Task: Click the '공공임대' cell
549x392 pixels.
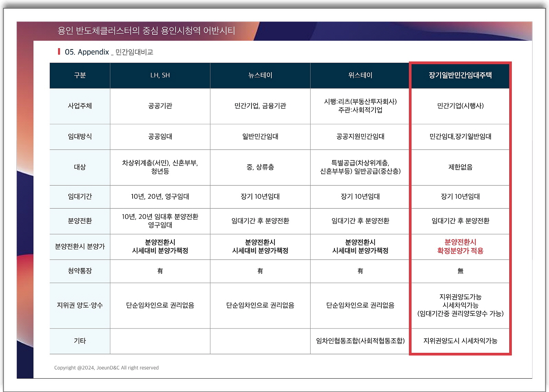Action: [160, 137]
